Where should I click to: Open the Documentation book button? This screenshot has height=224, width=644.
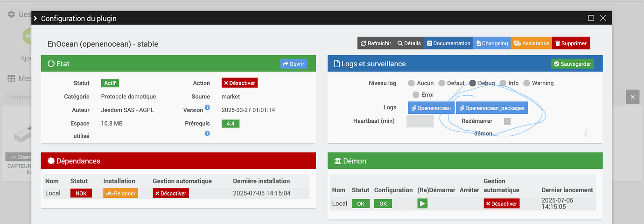[448, 43]
